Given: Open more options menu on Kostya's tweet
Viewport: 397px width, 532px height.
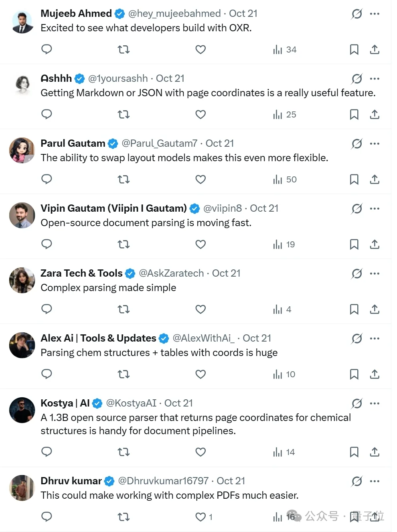Looking at the screenshot, I should point(375,404).
